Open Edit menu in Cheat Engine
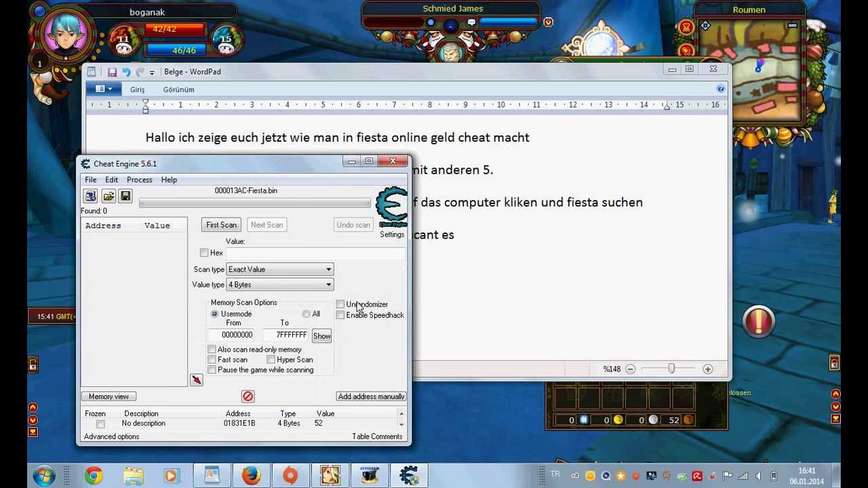Viewport: 868px width, 488px height. click(x=111, y=180)
